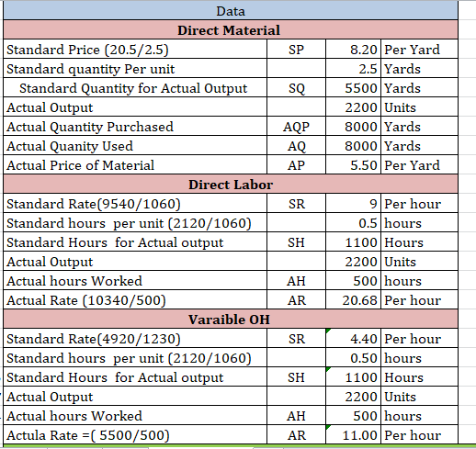Select "AH" in the Direct Labor section
Image resolution: width=476 pixels, height=449 pixels.
coord(296,281)
